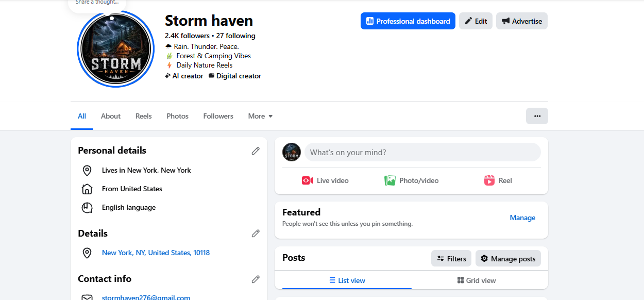Click Manage in Featured section
This screenshot has height=300, width=644.
point(522,218)
